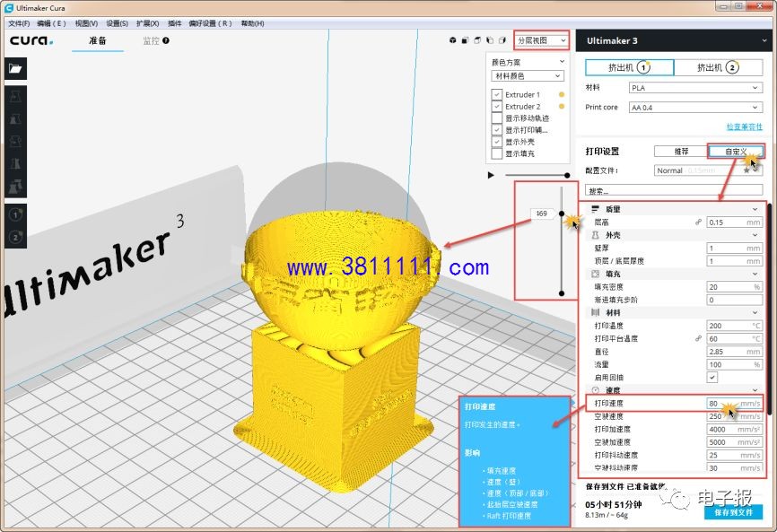Select the Scale tool in left toolbar
Viewport: 777px width, 532px height.
pyautogui.click(x=15, y=119)
